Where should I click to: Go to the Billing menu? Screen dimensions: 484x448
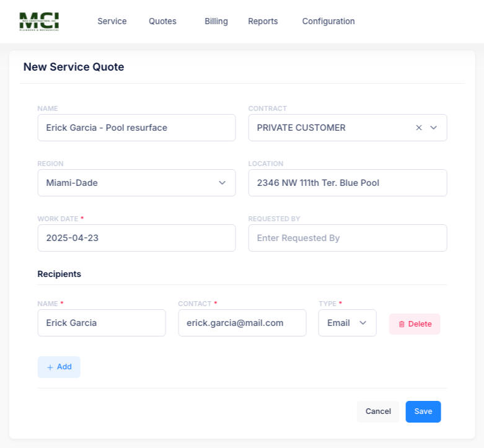coord(216,21)
